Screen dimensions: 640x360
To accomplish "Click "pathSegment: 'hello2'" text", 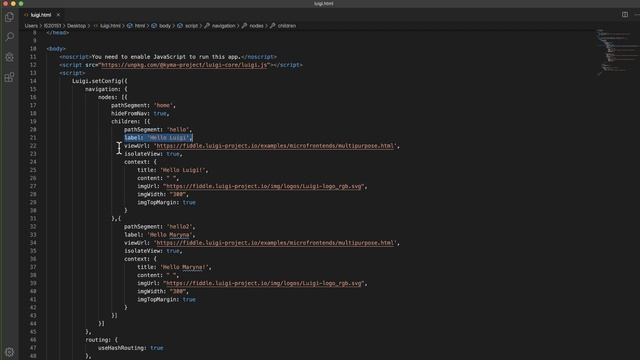I will click(159, 227).
